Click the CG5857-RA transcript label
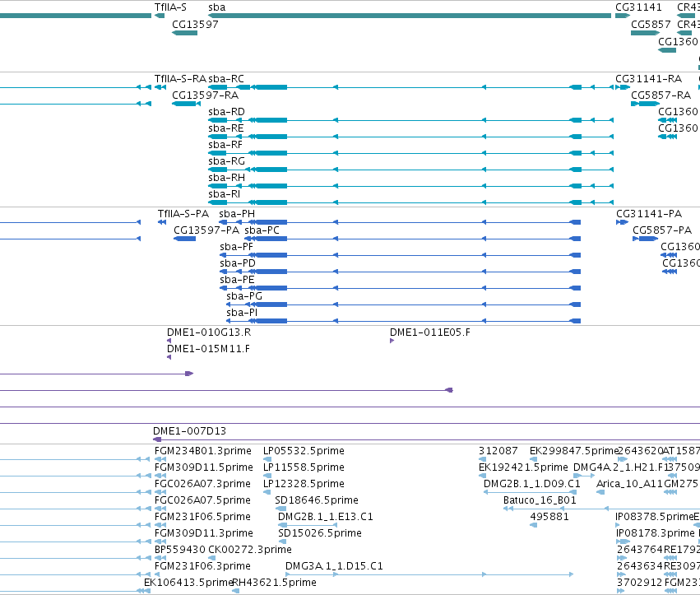The image size is (700, 595). 661,95
